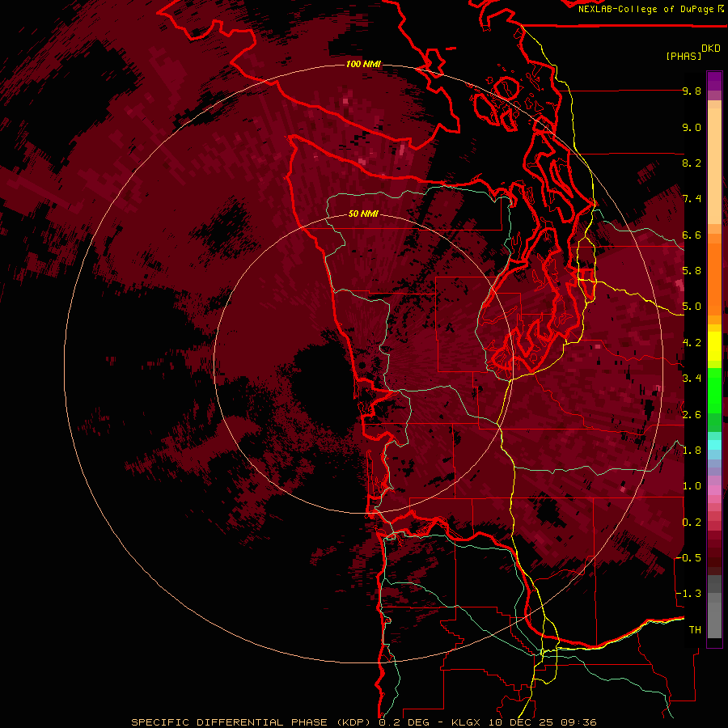This screenshot has width=728, height=728.
Task: Click the KLGX station identifier
Action: (465, 722)
